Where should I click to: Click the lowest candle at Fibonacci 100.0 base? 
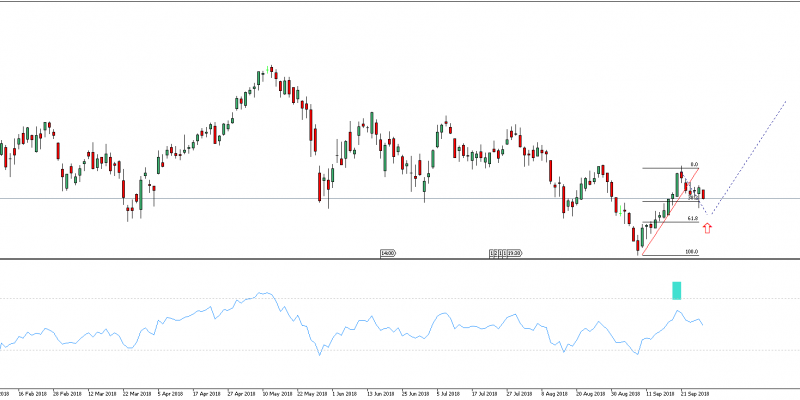[634, 240]
